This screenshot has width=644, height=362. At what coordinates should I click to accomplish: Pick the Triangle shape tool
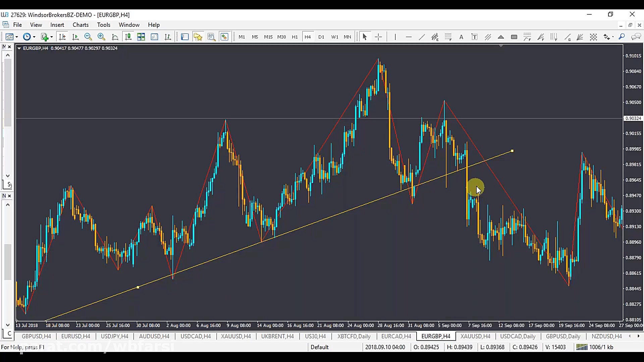(x=501, y=37)
